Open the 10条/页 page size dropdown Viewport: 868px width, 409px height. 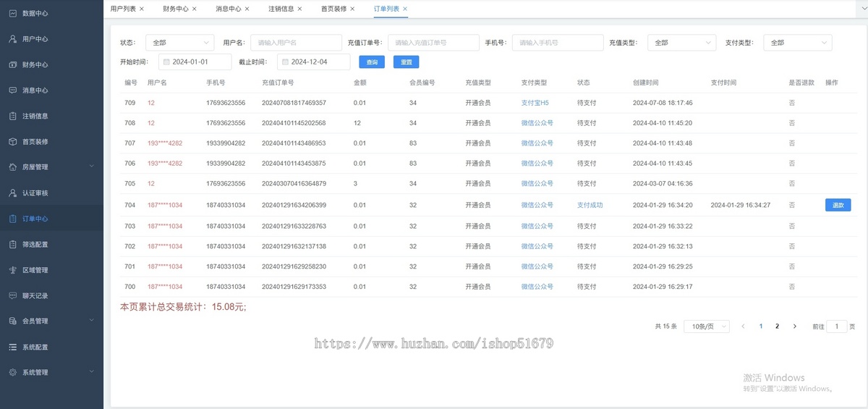707,326
